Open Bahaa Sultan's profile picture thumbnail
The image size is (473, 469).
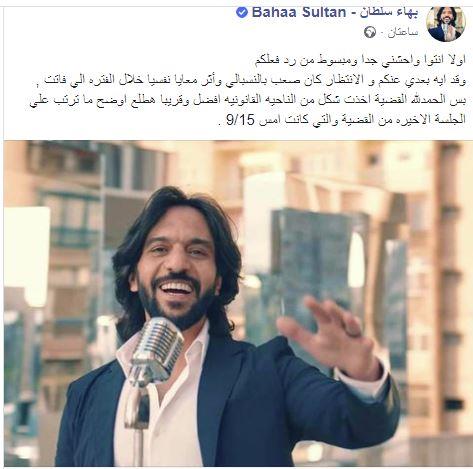(x=446, y=24)
